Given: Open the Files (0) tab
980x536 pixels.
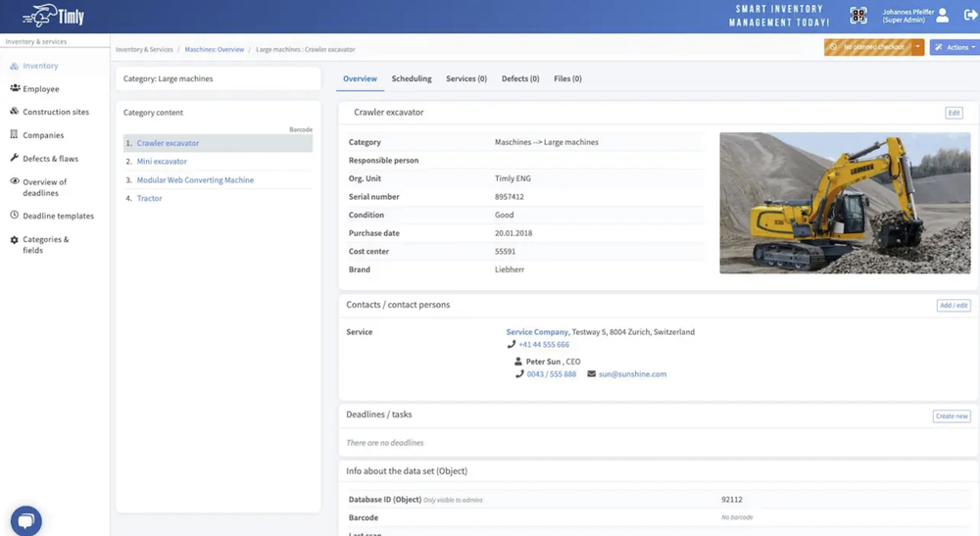Looking at the screenshot, I should (567, 78).
